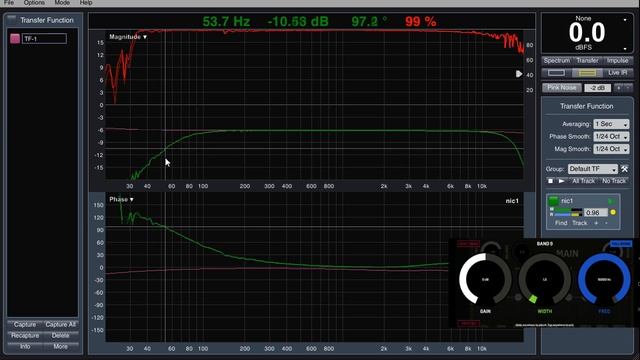This screenshot has height=360, width=640.
Task: Increase generator level with plus button
Action: point(619,88)
